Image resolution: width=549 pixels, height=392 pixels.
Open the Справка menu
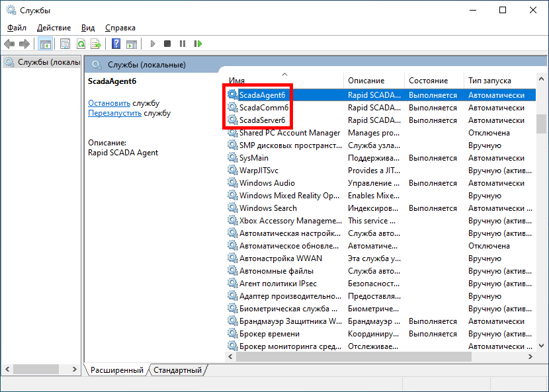coord(120,28)
